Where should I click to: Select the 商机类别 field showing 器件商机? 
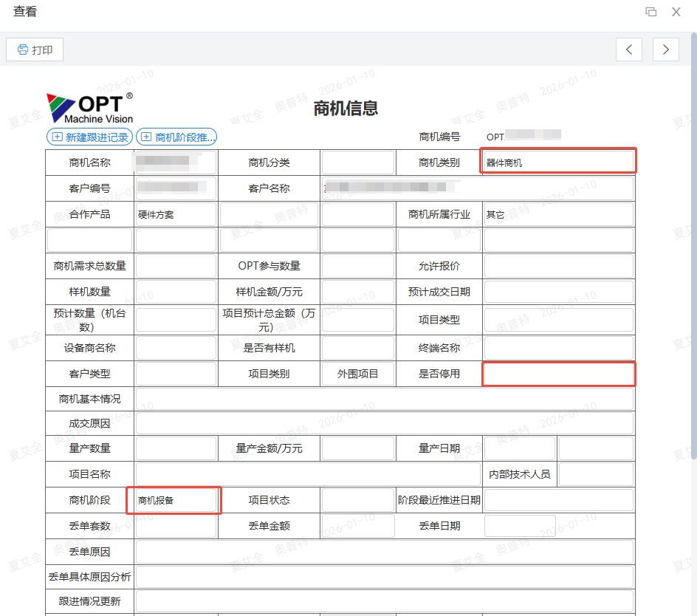tap(558, 162)
